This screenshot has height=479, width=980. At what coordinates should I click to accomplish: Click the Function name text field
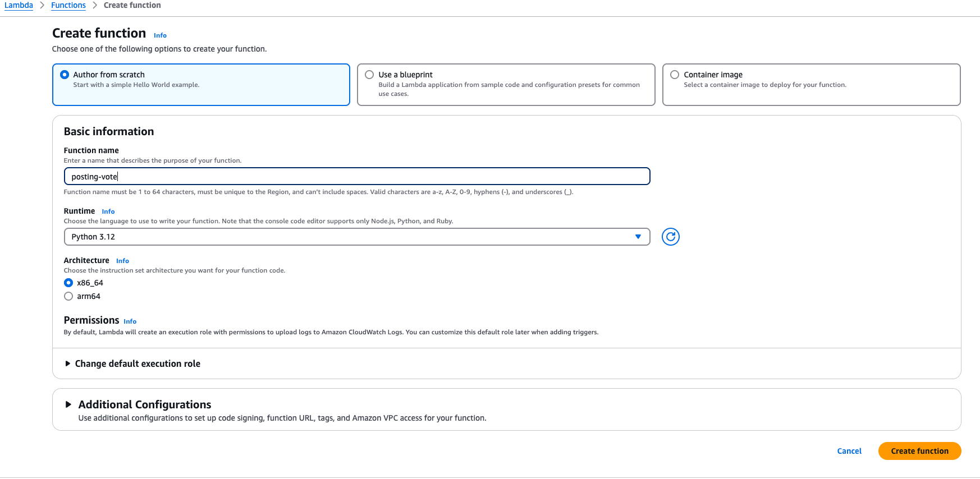[356, 177]
